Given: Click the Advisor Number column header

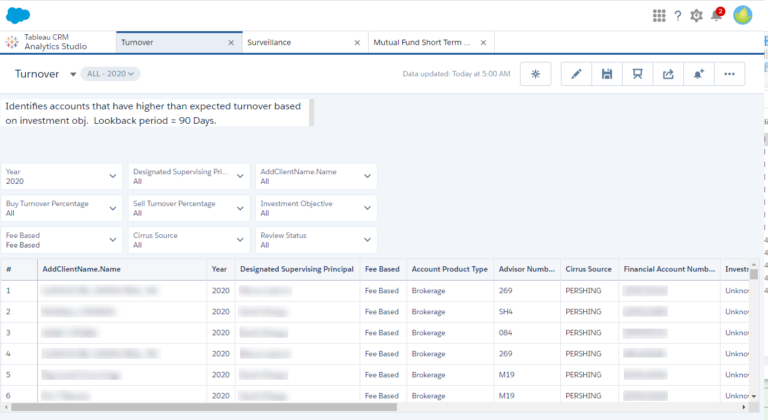Looking at the screenshot, I should 527,269.
